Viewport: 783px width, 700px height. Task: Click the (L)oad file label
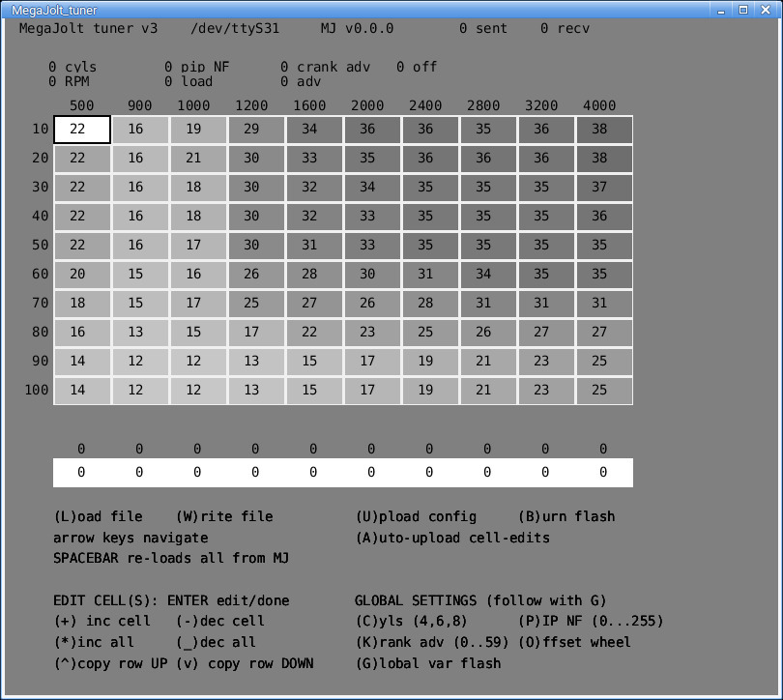[98, 516]
